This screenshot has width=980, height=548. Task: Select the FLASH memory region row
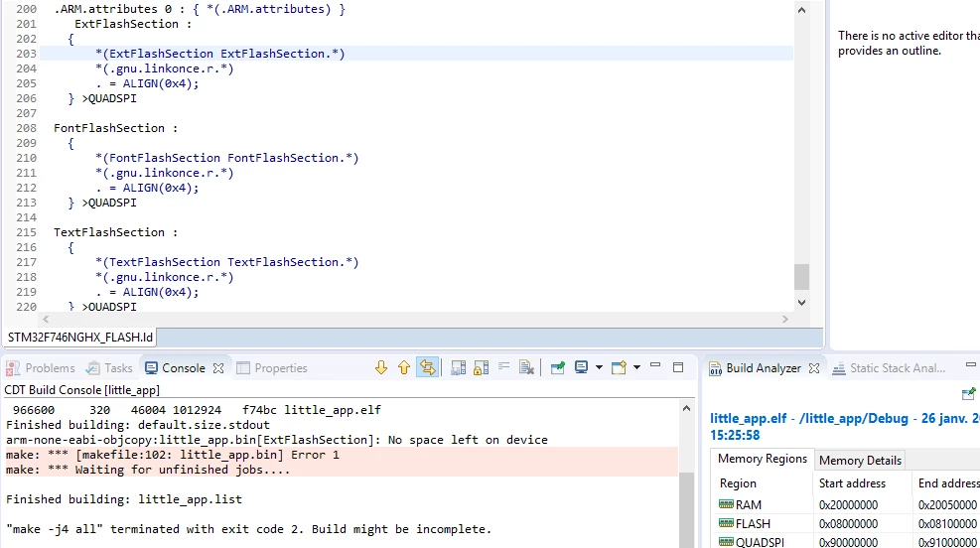(846, 523)
